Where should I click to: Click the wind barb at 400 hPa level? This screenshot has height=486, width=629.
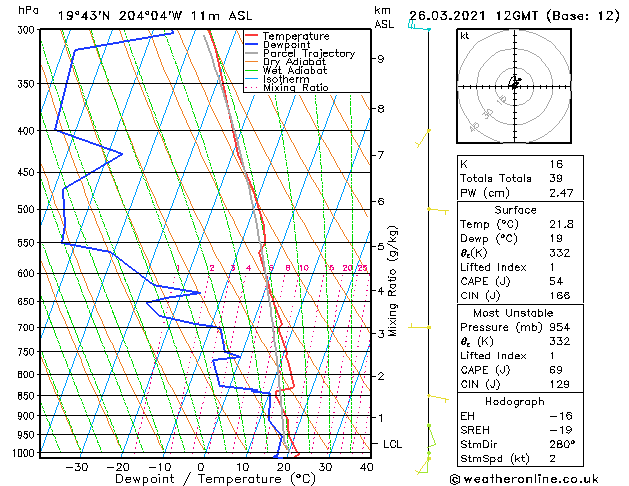[423, 139]
